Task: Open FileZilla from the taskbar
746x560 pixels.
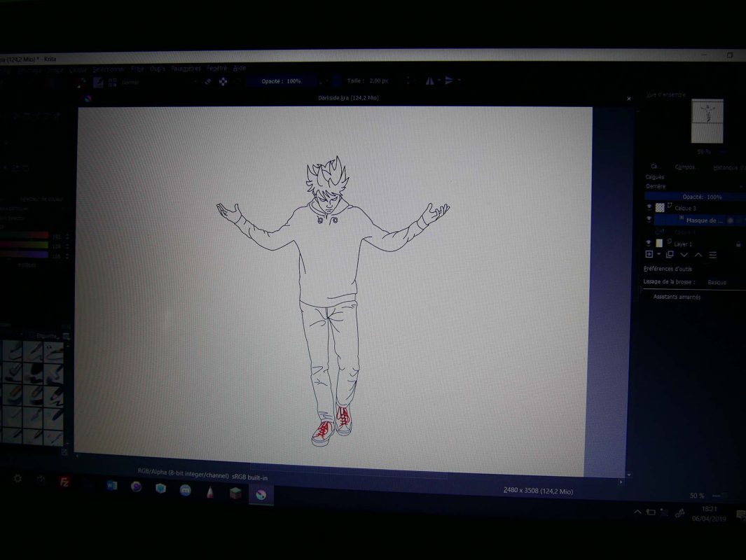Action: coord(64,482)
